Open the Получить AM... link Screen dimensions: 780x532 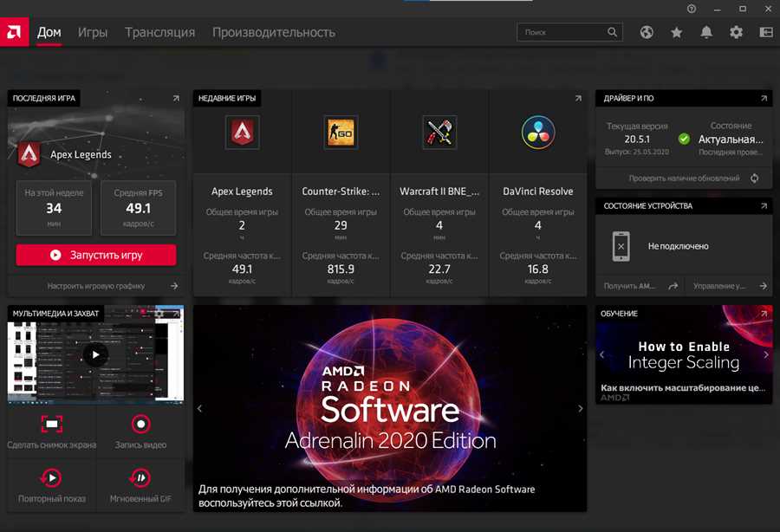coord(640,286)
